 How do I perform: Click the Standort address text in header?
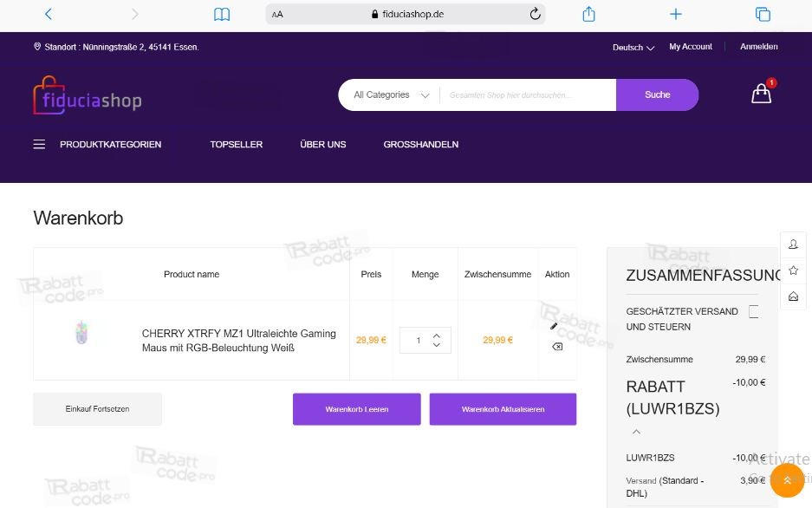121,47
